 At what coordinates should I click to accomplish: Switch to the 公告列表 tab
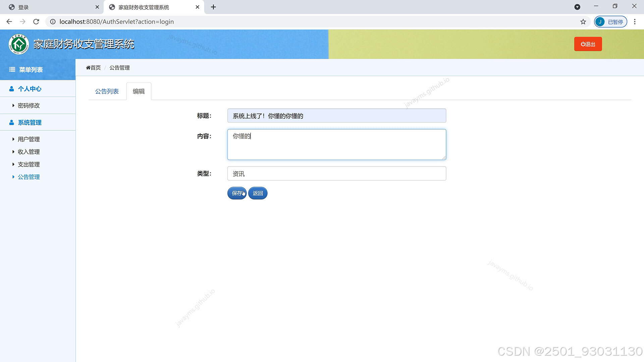click(107, 91)
